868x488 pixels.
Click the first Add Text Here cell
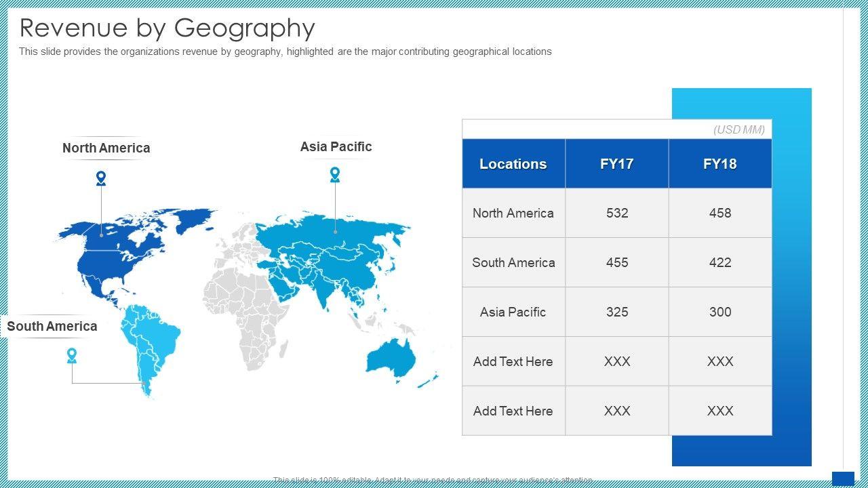pyautogui.click(x=513, y=361)
